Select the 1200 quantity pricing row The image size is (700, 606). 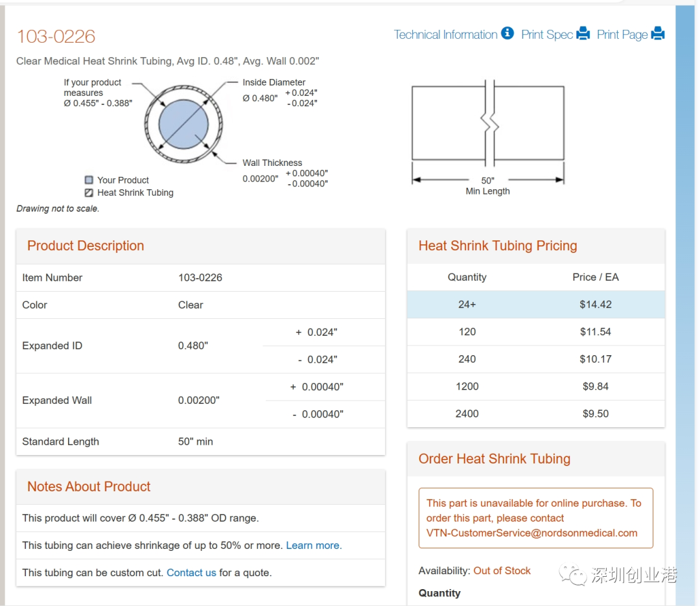536,386
